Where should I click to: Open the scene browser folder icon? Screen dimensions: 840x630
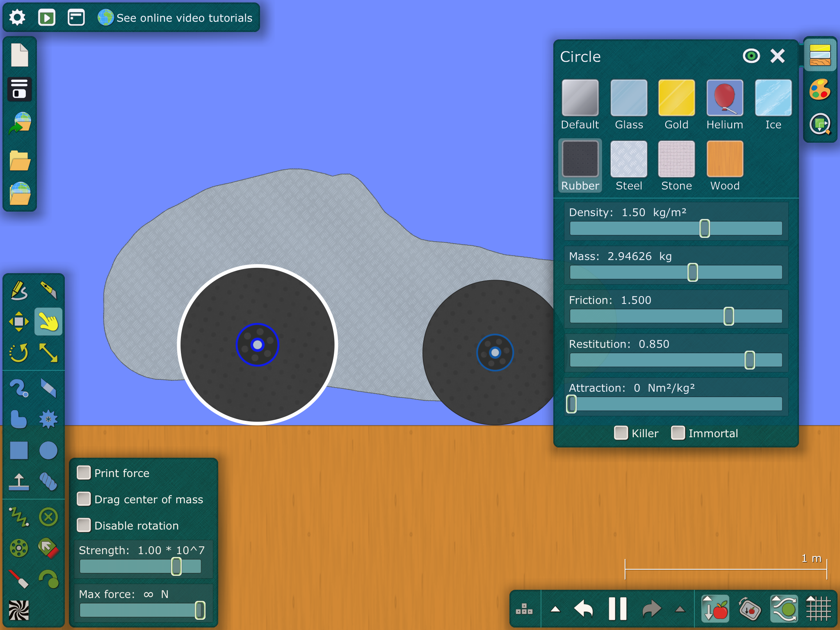pyautogui.click(x=20, y=160)
